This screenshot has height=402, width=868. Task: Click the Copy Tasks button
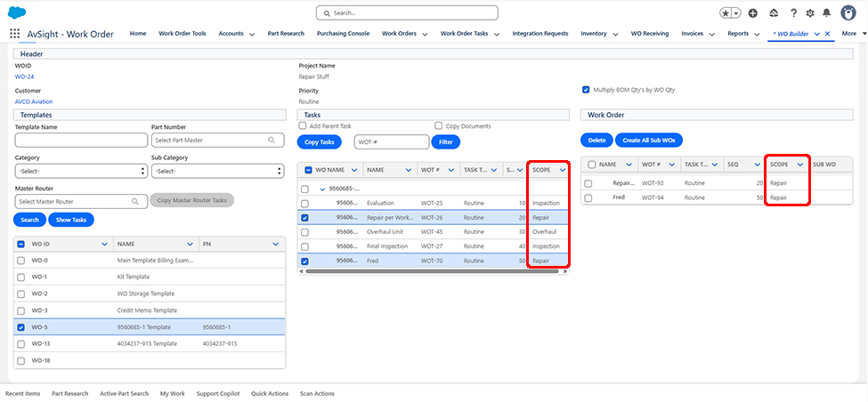coord(320,142)
